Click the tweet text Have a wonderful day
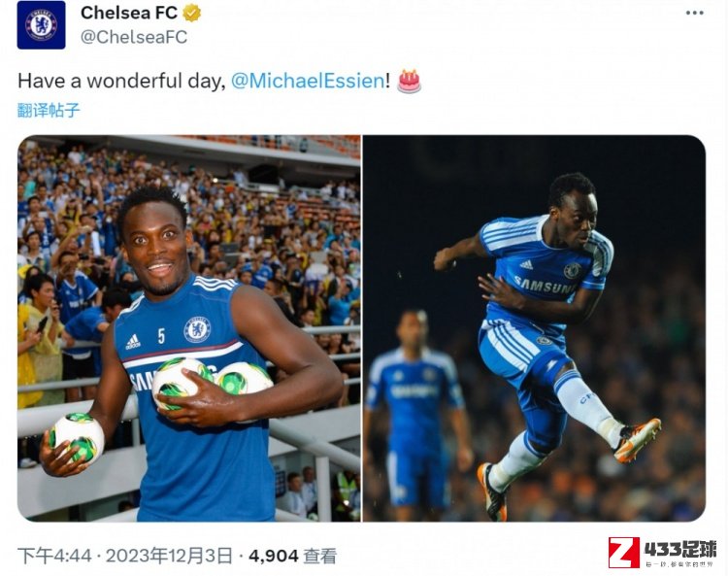 pos(121,81)
